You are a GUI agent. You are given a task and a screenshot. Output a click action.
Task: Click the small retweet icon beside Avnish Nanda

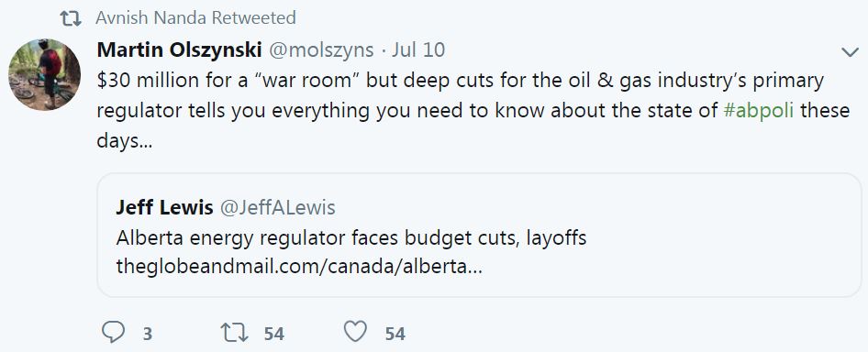[x=71, y=19]
